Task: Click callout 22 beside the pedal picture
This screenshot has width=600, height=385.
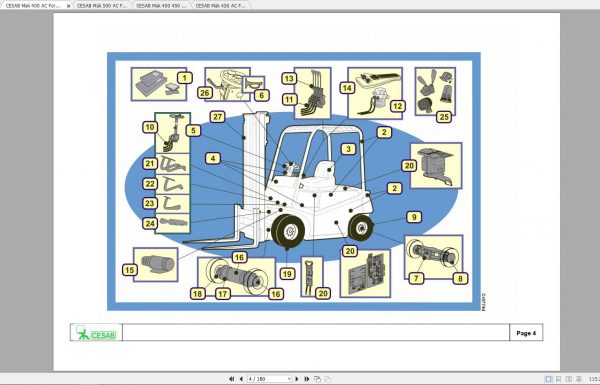Action: 150,184
